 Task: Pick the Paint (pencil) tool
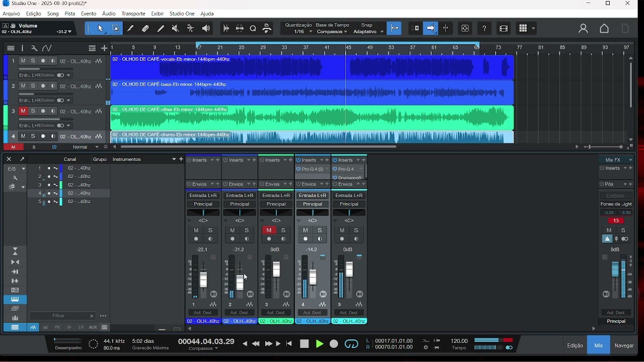click(160, 29)
